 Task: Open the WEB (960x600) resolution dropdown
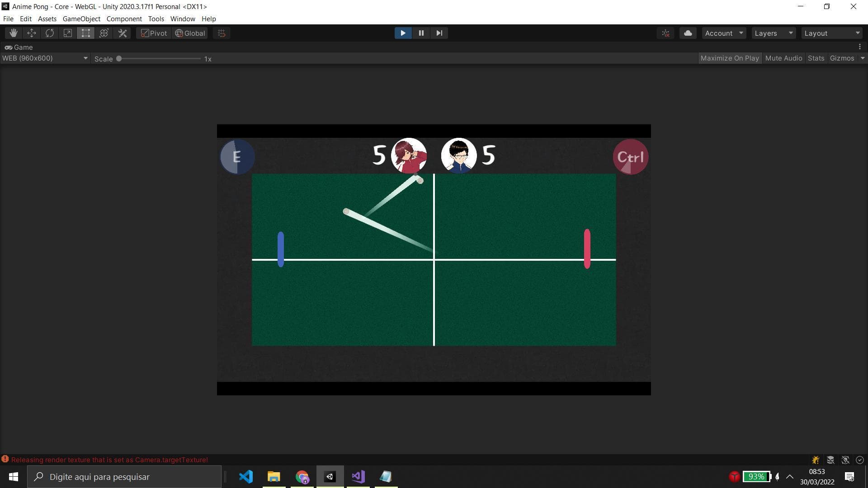pos(45,58)
